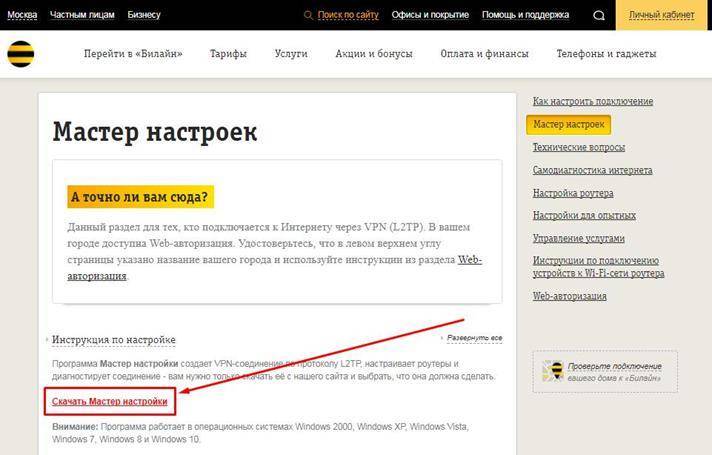
Task: Open the Тарифы menu
Action: coord(228,54)
